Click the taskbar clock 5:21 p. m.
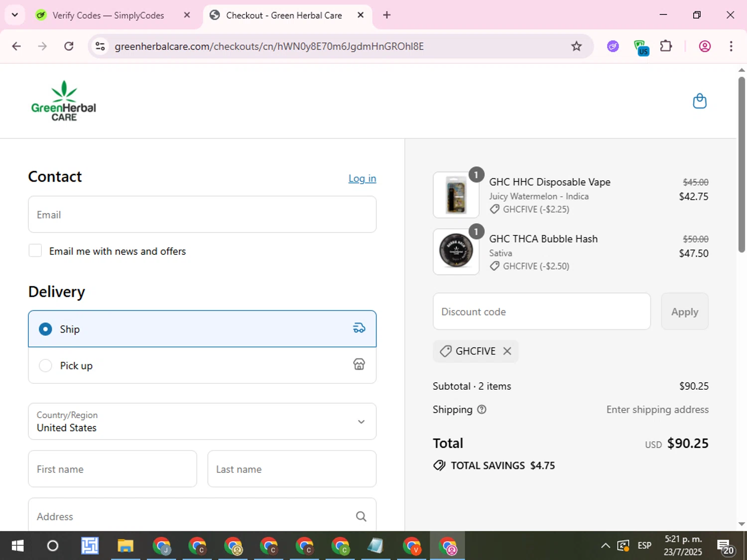Image resolution: width=747 pixels, height=560 pixels. click(683, 539)
